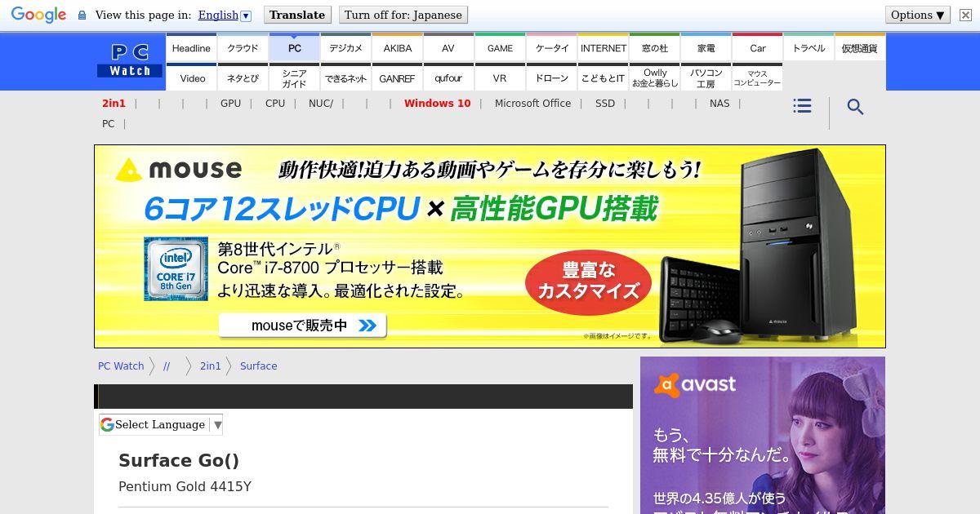Click the mouse computer banner ad
This screenshot has width=980, height=514.
(x=490, y=246)
